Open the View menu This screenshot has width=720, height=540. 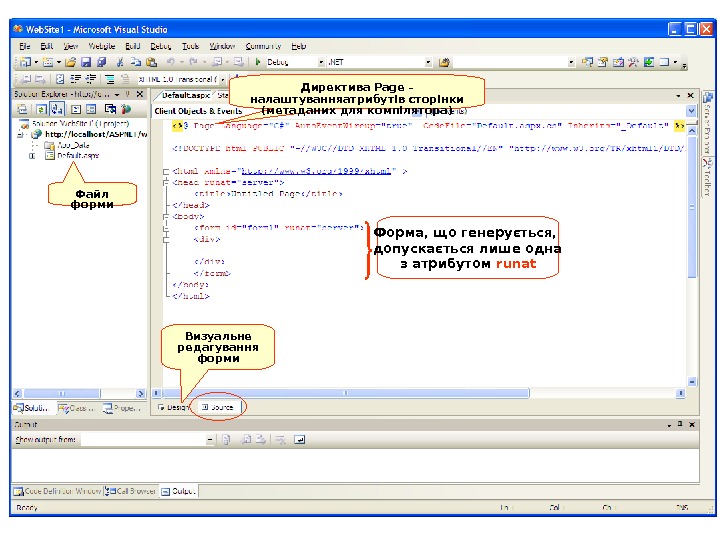coord(70,46)
